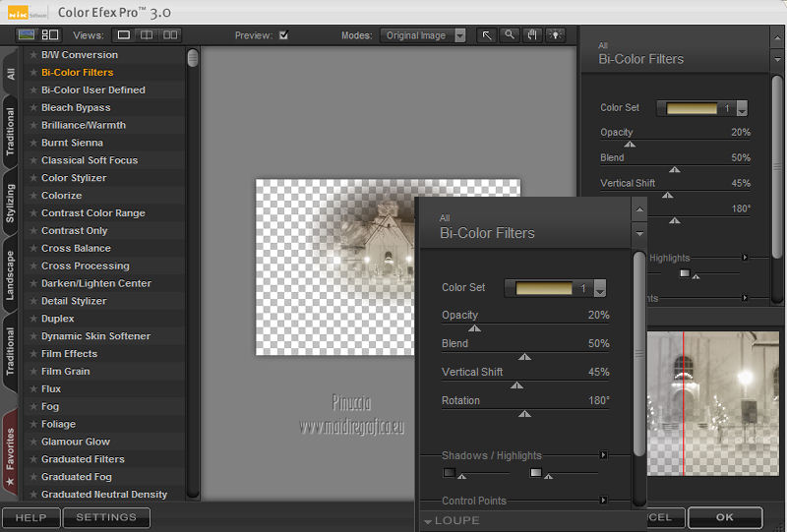Click the star next to Film Grain
The width and height of the screenshot is (787, 532).
tap(32, 372)
